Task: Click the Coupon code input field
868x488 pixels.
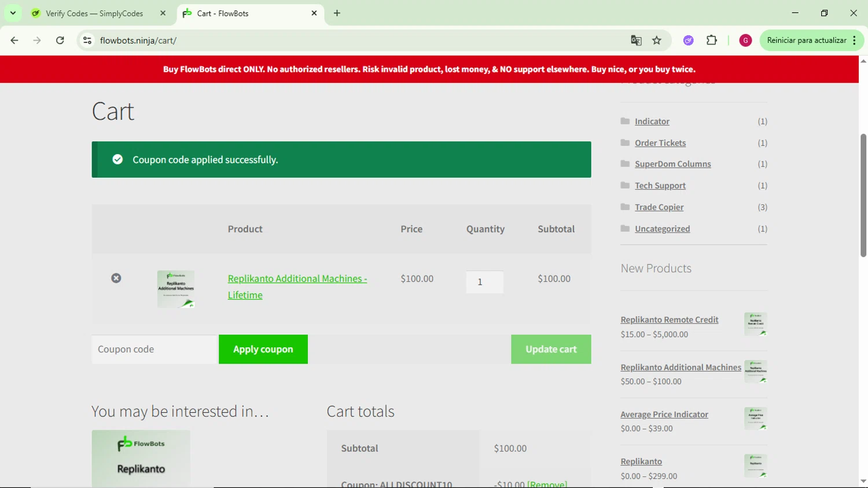Action: tap(154, 349)
